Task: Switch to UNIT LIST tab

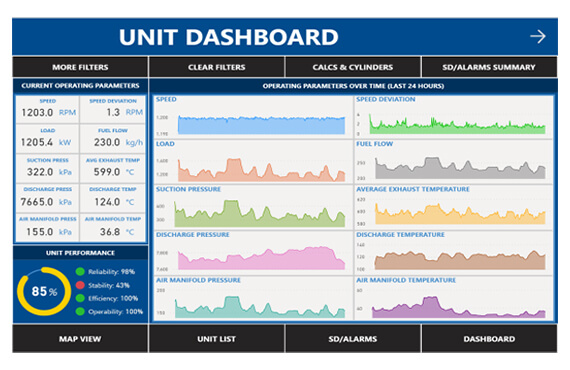Action: (217, 339)
